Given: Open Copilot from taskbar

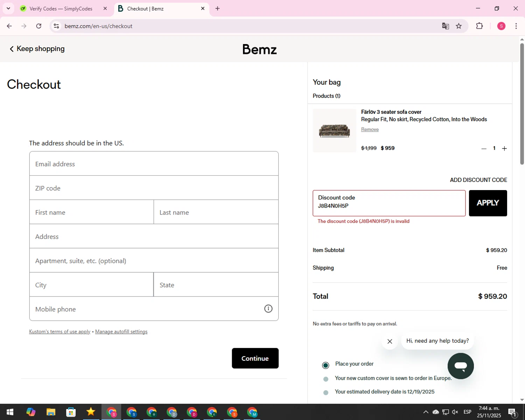Looking at the screenshot, I should click(31, 412).
